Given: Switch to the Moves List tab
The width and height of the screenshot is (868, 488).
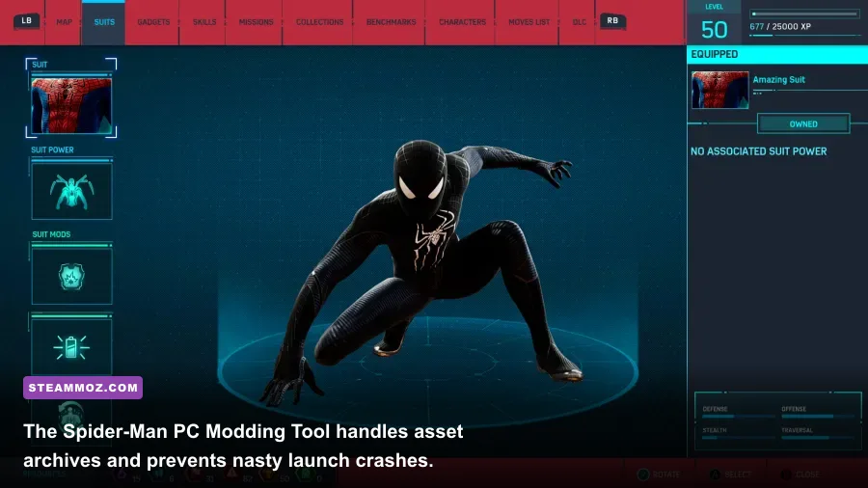Looking at the screenshot, I should (529, 22).
